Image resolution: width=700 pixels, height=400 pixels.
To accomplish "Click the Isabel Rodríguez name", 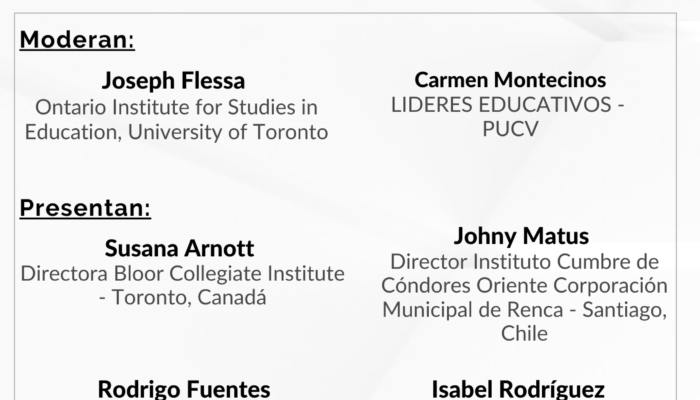I will [x=518, y=389].
